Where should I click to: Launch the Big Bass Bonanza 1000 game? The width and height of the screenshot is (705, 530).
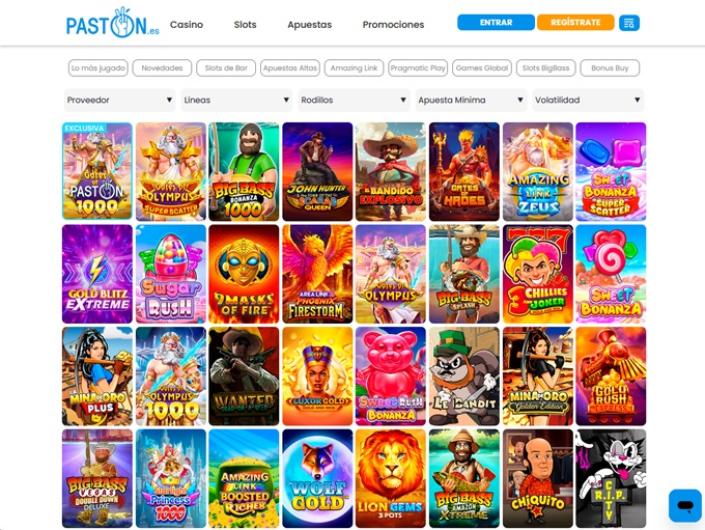point(244,171)
